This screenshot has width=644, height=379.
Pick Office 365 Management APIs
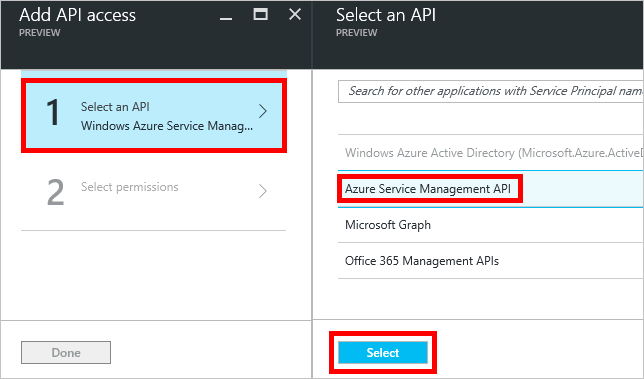pos(491,261)
